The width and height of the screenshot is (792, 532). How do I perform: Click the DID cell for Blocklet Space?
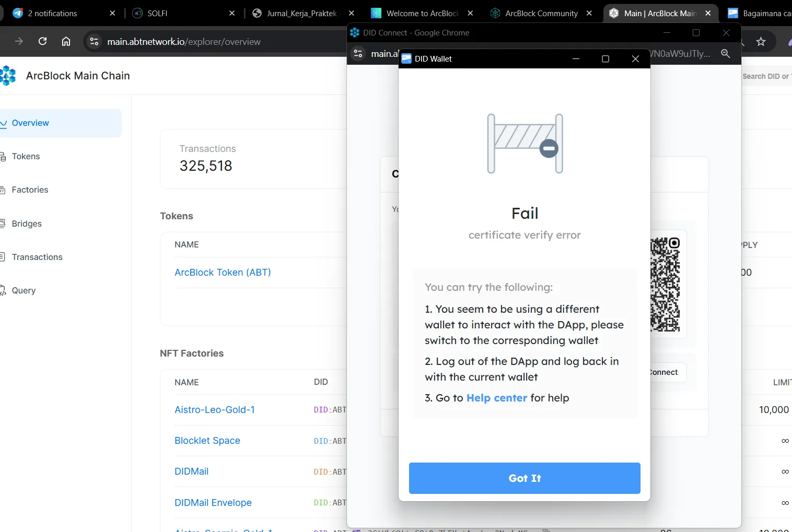coord(330,441)
